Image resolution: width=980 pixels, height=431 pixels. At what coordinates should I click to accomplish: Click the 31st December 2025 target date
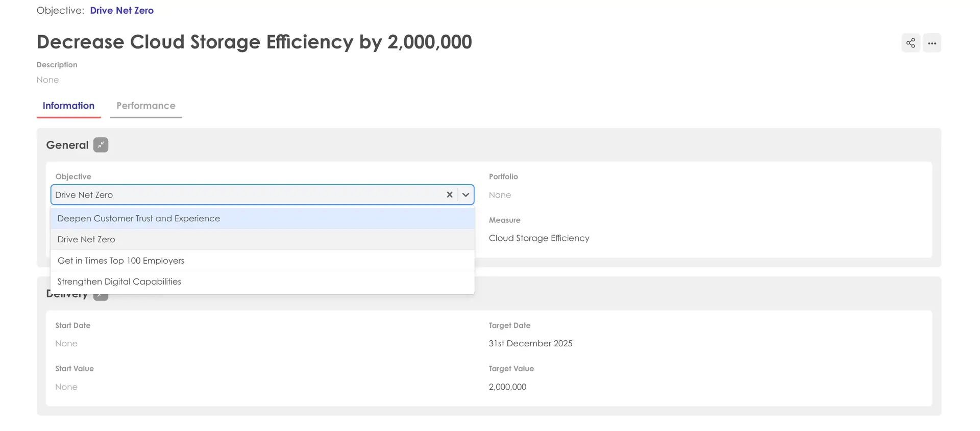tap(530, 343)
